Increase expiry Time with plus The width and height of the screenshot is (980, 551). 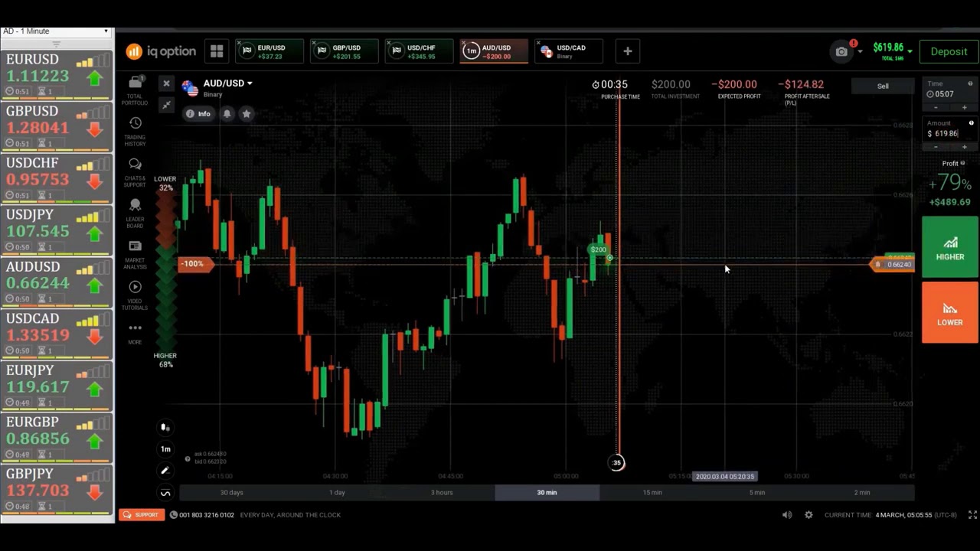point(964,107)
